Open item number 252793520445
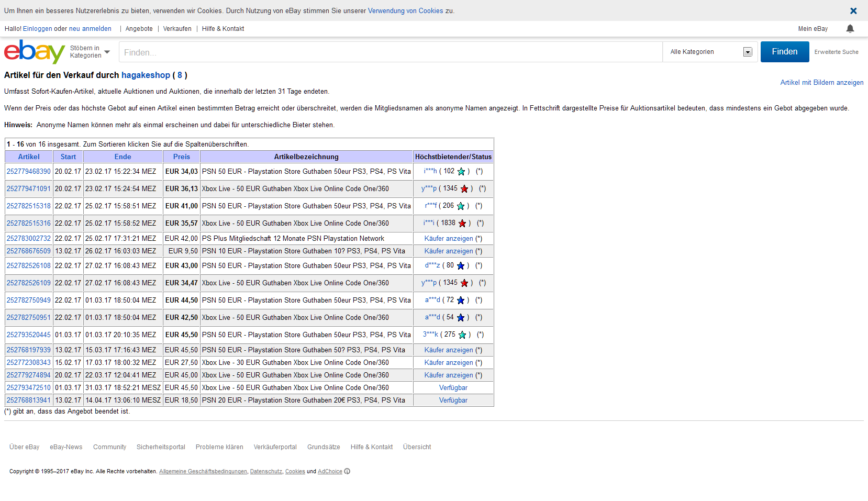This screenshot has width=868, height=501. (x=29, y=335)
